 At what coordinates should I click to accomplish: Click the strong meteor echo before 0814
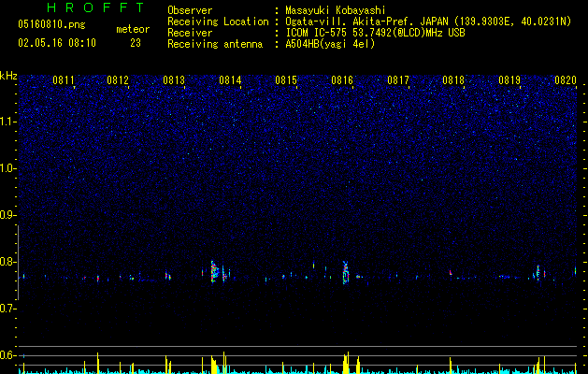point(214,271)
